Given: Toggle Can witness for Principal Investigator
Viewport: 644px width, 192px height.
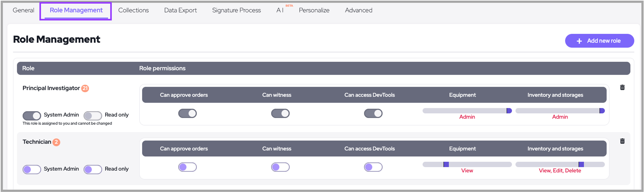Looking at the screenshot, I should point(280,113).
